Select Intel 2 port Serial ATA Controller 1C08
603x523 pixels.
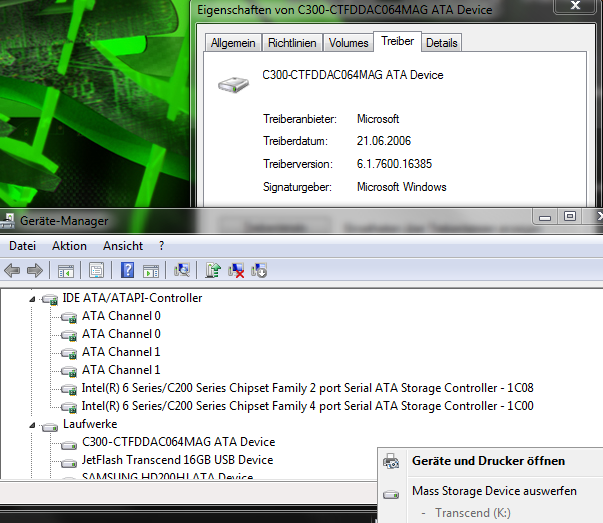[x=307, y=388]
